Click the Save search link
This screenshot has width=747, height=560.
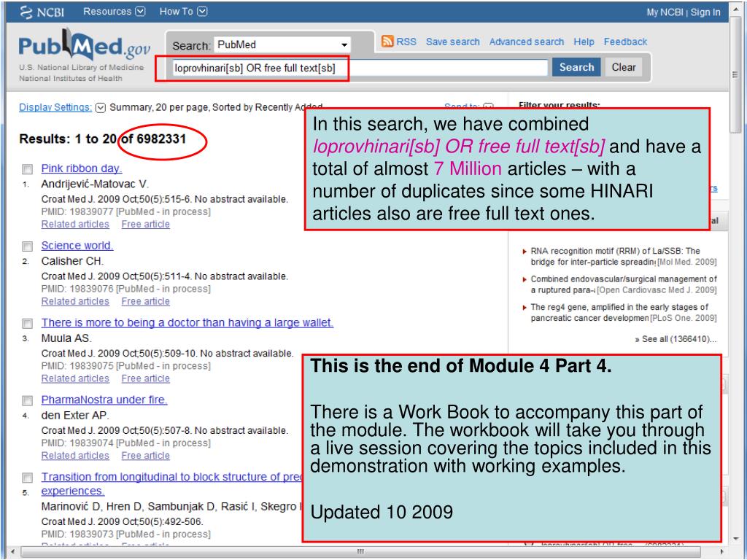coord(452,42)
